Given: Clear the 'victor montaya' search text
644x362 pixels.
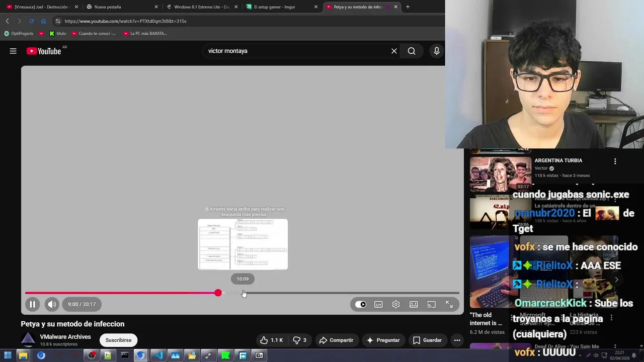Looking at the screenshot, I should (394, 51).
